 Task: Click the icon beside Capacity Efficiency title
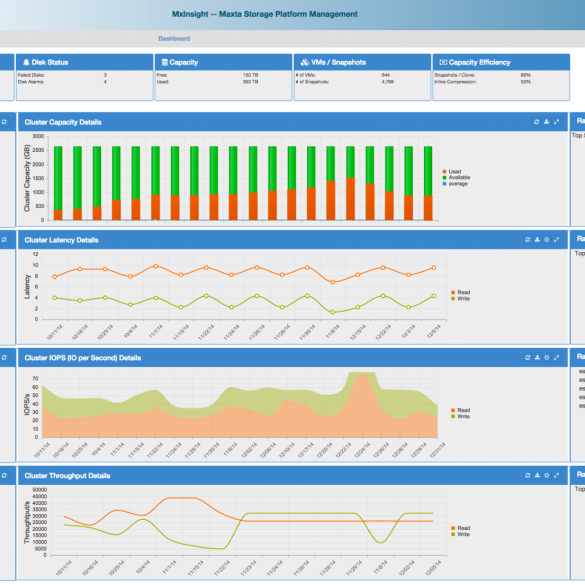(x=443, y=62)
